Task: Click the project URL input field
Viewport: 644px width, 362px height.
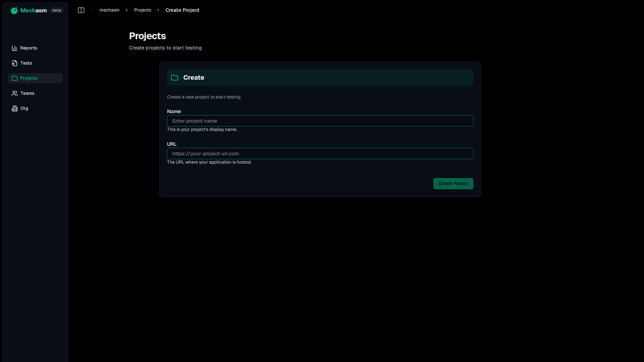Action: tap(320, 153)
